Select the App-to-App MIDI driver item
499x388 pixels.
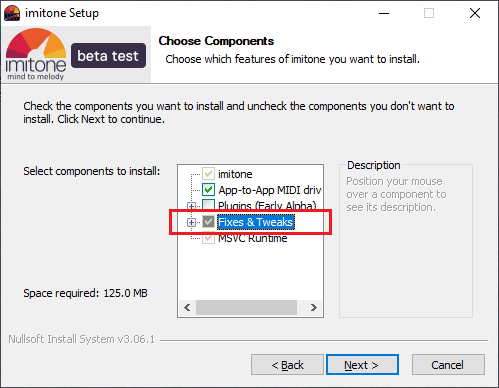click(270, 190)
